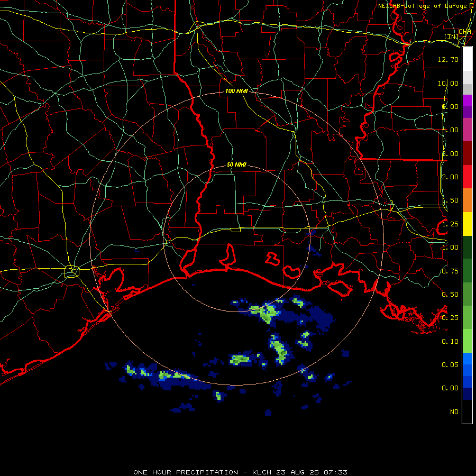This screenshot has width=476, height=476.
Task: Click the lightest green swatch beside 0.10
Action: pyautogui.click(x=467, y=341)
